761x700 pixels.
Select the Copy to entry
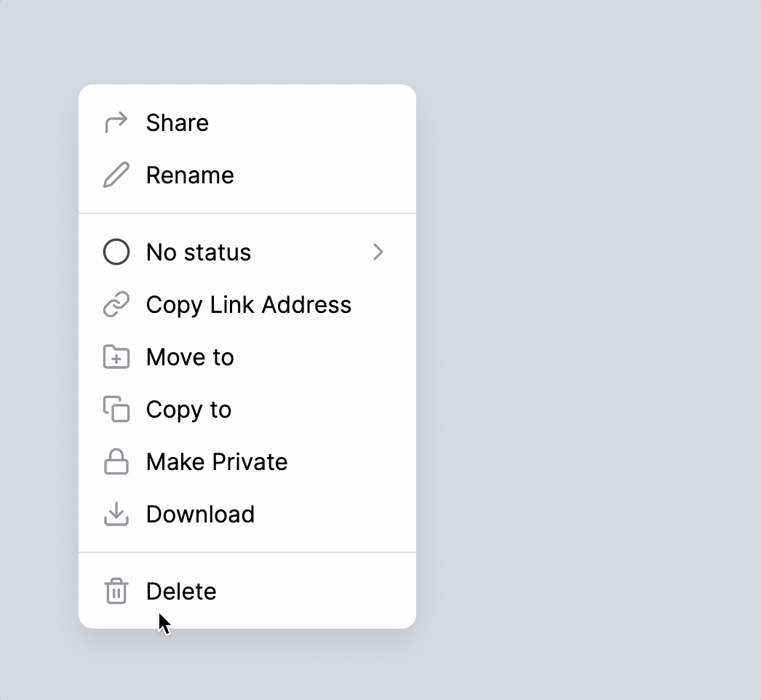tap(247, 409)
